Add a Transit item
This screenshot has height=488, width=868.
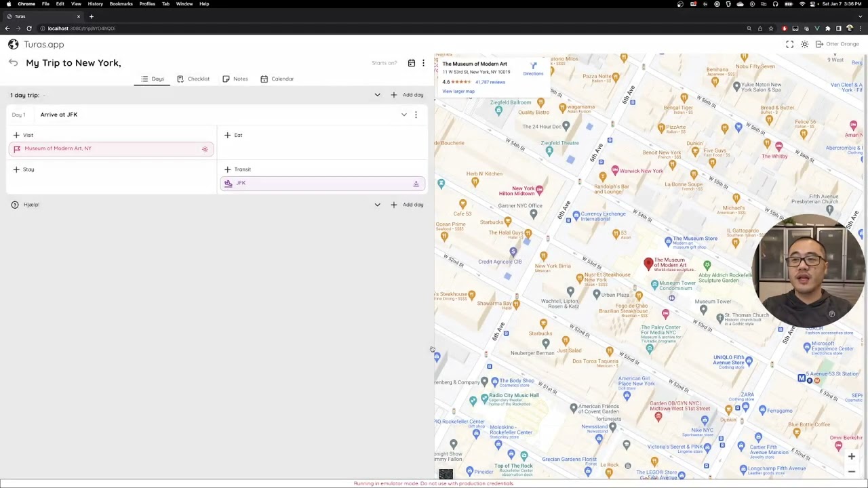point(237,169)
